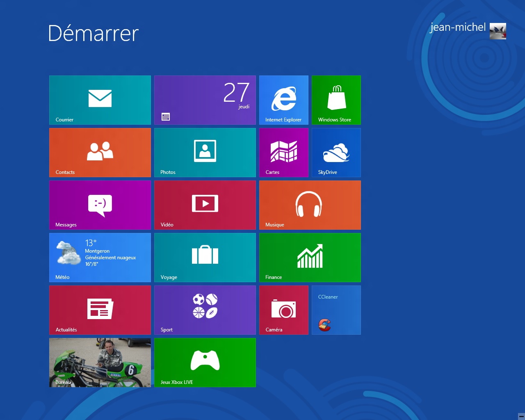Open the Photos tile
This screenshot has width=525, height=420.
pos(205,153)
